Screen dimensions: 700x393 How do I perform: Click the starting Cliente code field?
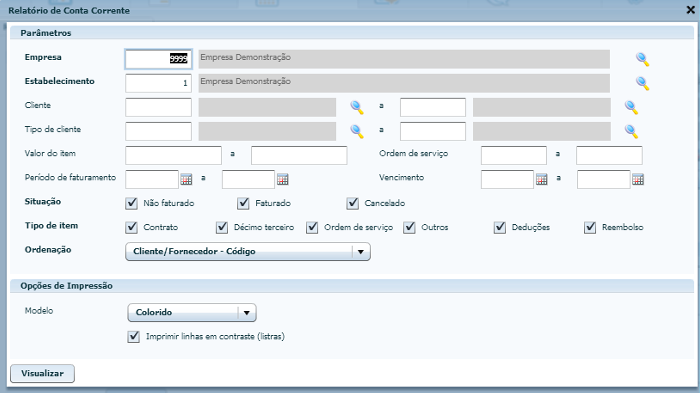point(158,107)
